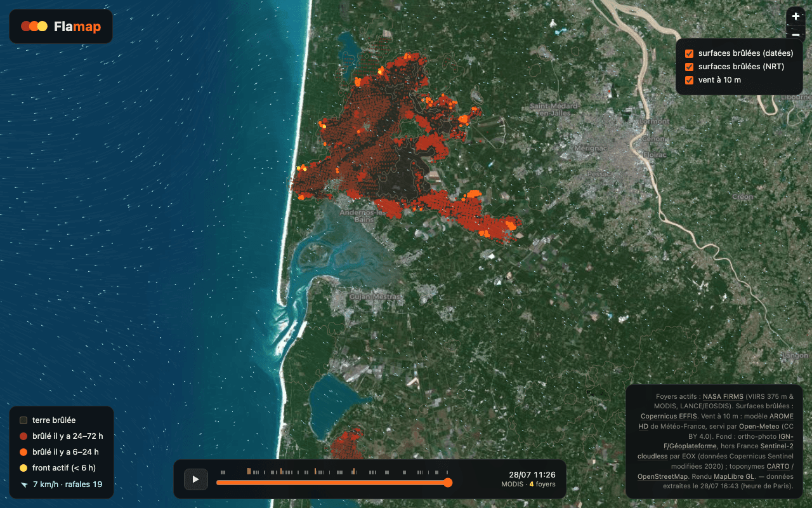Viewport: 812px width, 508px height.
Task: Open the MapLibre GL link
Action: click(734, 476)
